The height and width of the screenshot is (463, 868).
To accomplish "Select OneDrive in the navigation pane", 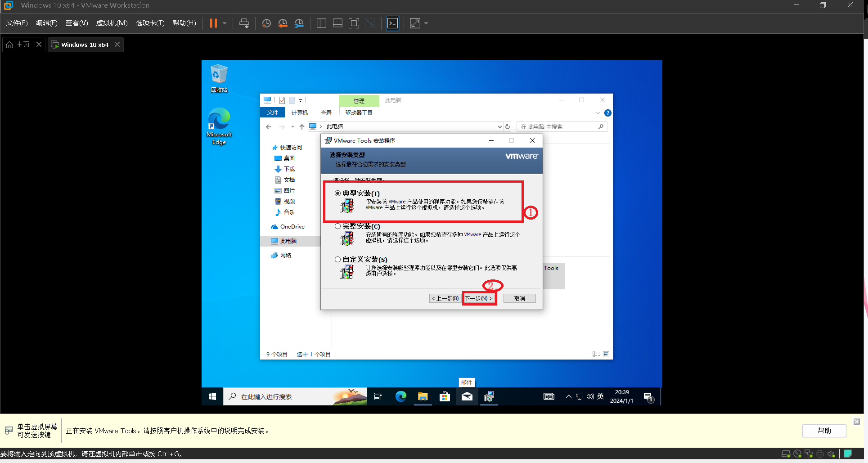I will coord(292,226).
